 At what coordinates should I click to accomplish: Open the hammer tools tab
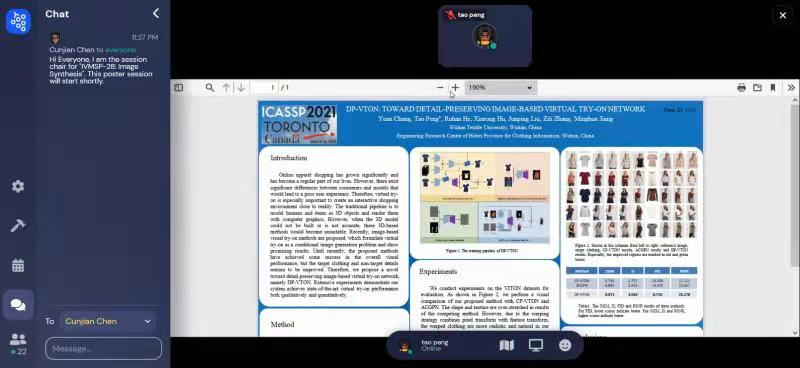18,226
